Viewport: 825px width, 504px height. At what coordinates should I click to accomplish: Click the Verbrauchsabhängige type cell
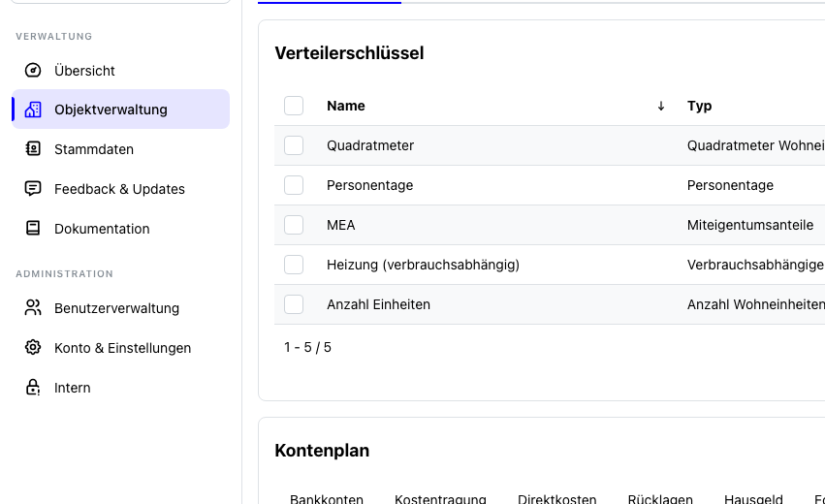point(756,265)
